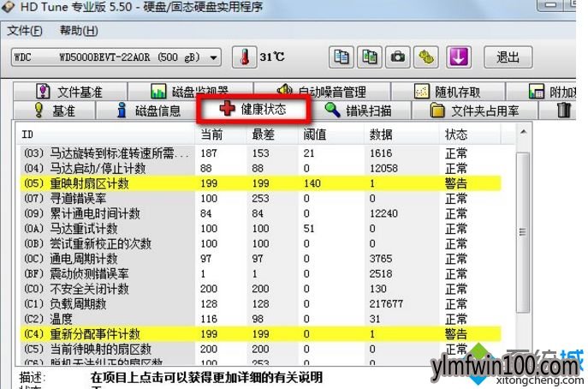Click the 31℃ temperature readout
Screen dimensions: 588x389
(x=272, y=57)
